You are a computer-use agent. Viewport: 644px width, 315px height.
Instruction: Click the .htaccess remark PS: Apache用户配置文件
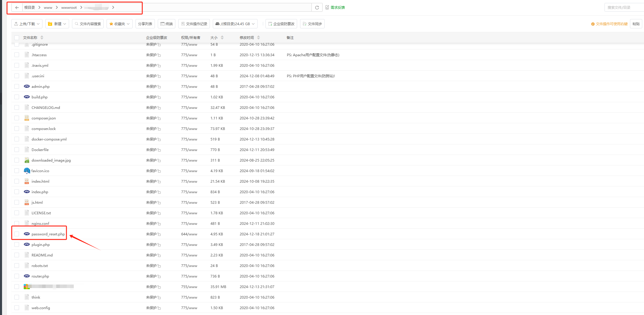(313, 55)
